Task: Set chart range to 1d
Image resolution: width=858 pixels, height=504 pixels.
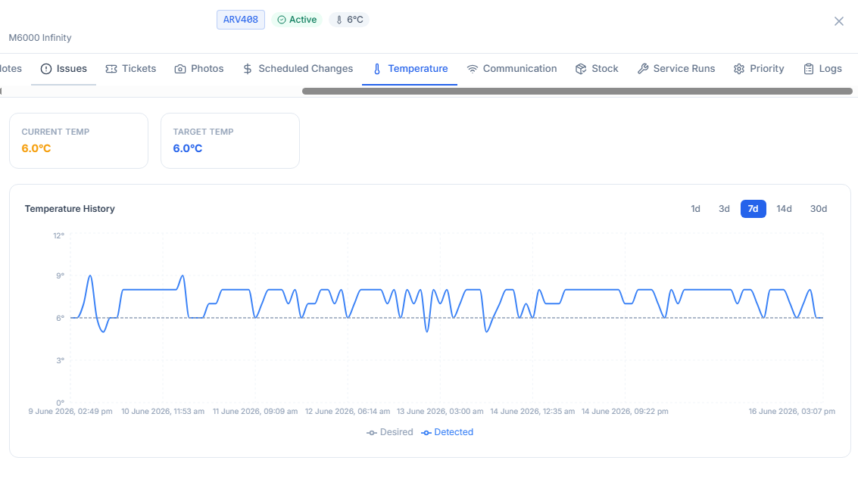Action: tap(695, 209)
